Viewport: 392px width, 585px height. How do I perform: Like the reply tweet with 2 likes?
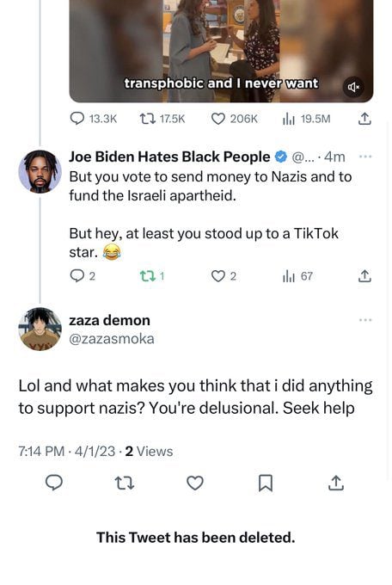pos(218,276)
